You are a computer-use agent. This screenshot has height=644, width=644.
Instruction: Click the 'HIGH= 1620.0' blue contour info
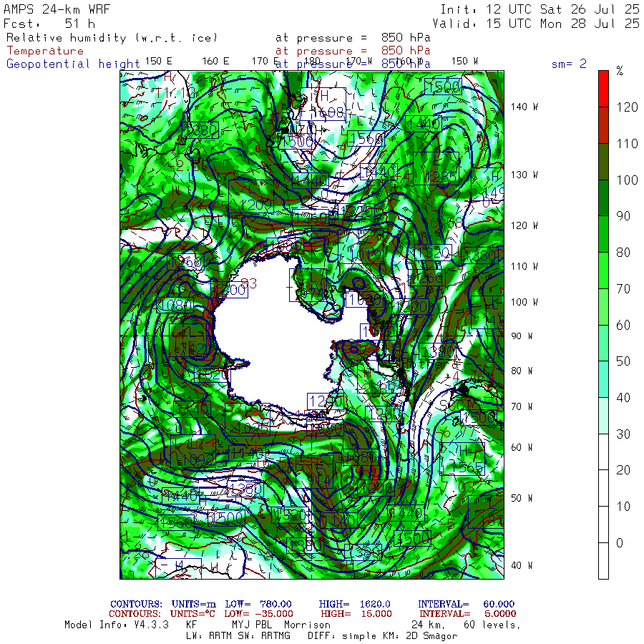pos(354,604)
